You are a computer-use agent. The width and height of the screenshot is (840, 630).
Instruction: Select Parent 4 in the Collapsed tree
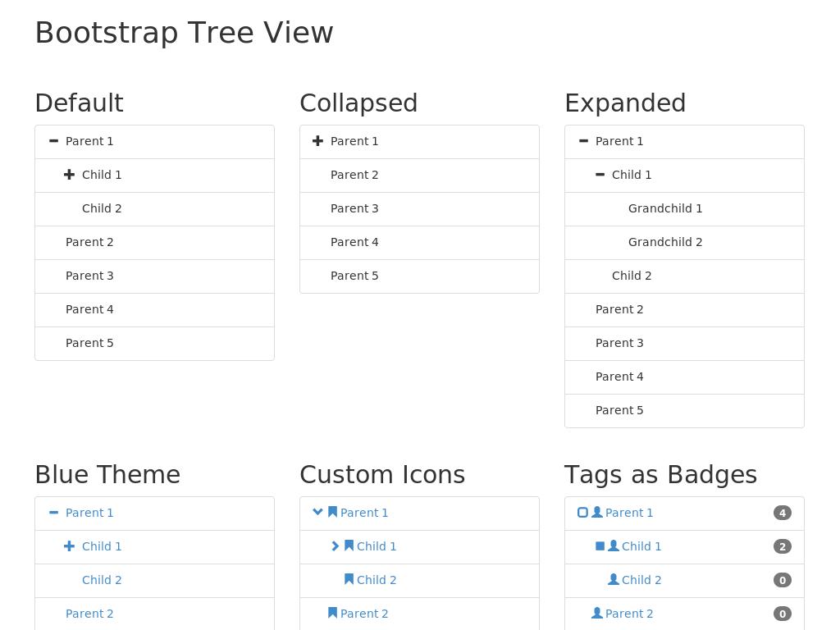[354, 242]
